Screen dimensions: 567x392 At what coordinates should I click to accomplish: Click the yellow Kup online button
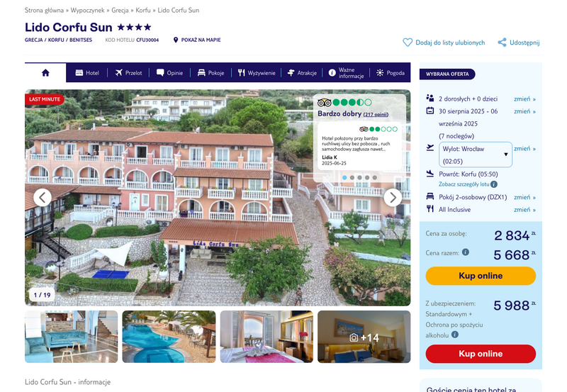tap(481, 276)
